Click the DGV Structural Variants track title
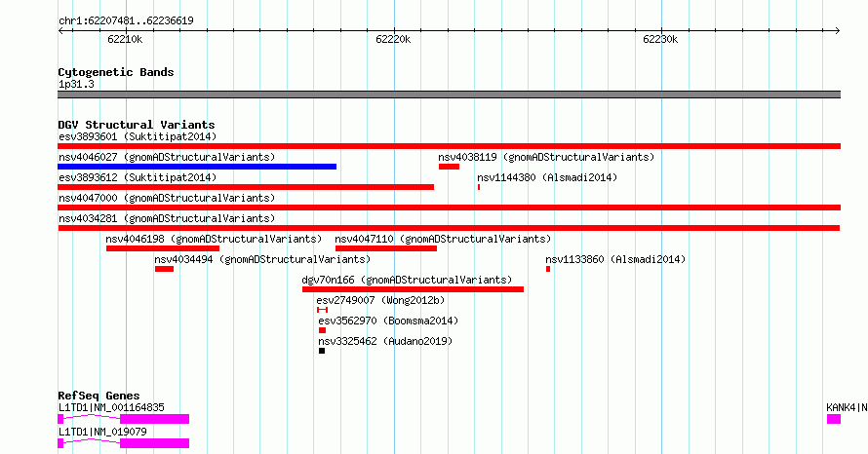The height and width of the screenshot is (454, 868). 137,125
